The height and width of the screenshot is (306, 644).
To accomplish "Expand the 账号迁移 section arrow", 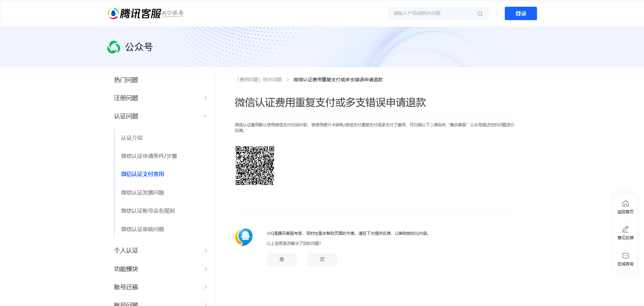I will tap(206, 287).
